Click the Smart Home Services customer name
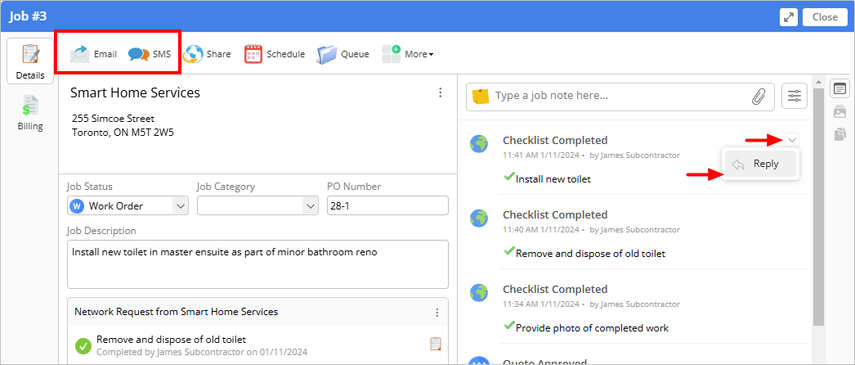 pos(135,93)
